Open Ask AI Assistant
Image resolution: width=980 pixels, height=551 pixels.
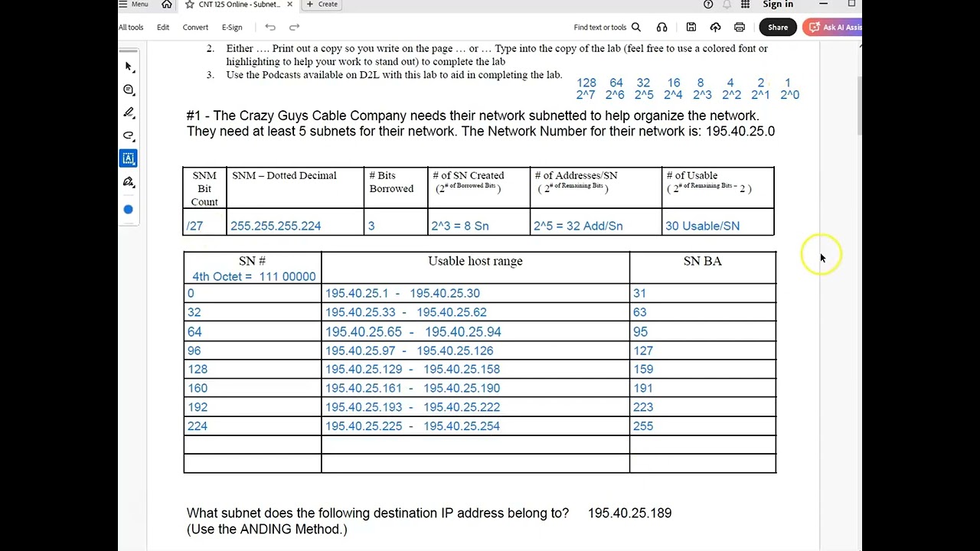[833, 28]
